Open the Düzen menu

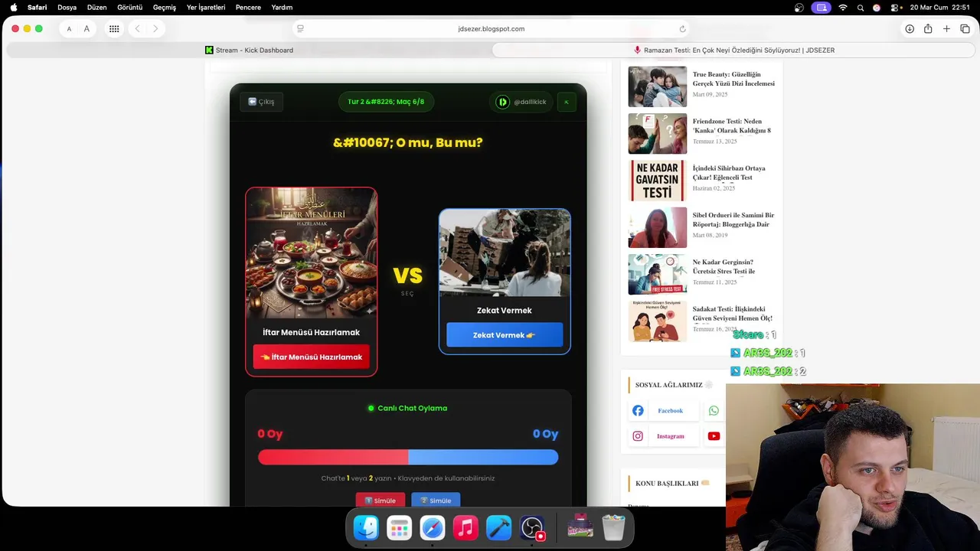point(97,8)
